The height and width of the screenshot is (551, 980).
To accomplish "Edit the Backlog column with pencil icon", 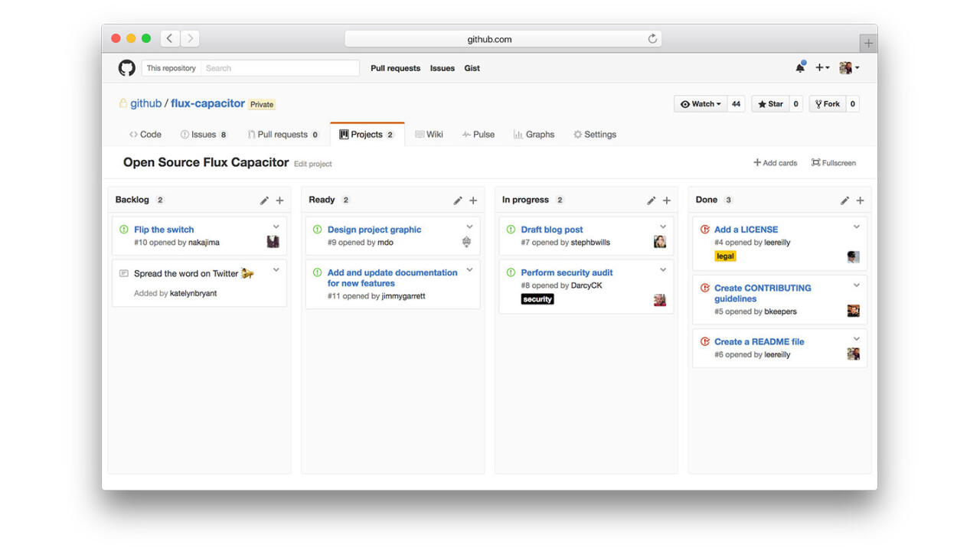I will [264, 201].
